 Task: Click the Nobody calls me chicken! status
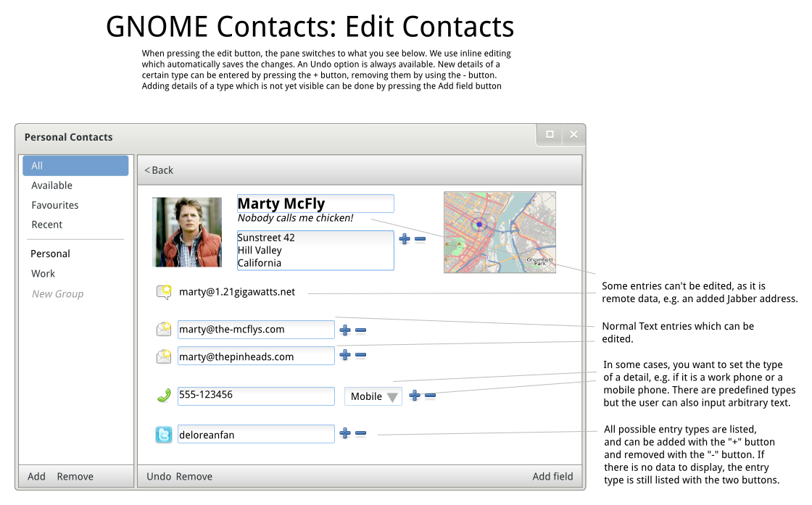point(295,218)
